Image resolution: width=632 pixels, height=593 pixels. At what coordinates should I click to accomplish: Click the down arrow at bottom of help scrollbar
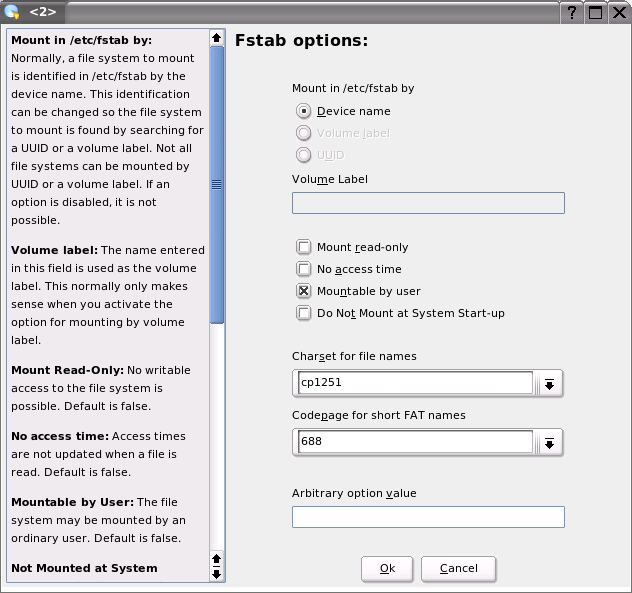217,573
